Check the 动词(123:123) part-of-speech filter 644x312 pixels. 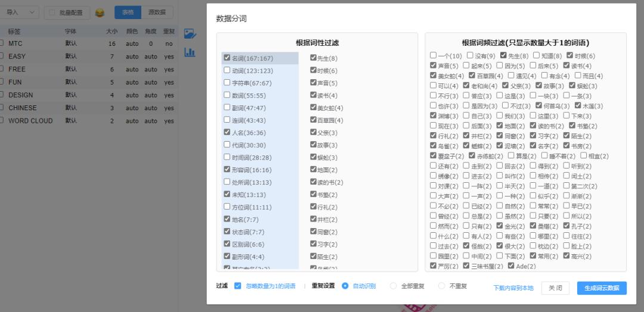tap(227, 70)
